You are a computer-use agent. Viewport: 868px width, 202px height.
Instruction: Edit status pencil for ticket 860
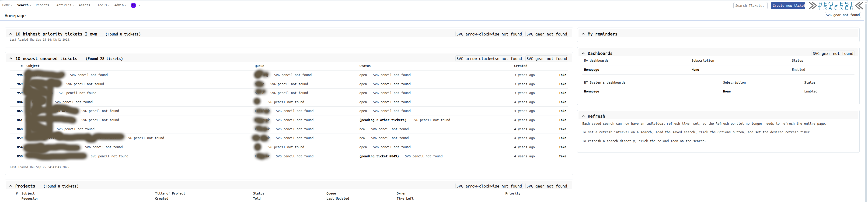point(390,129)
